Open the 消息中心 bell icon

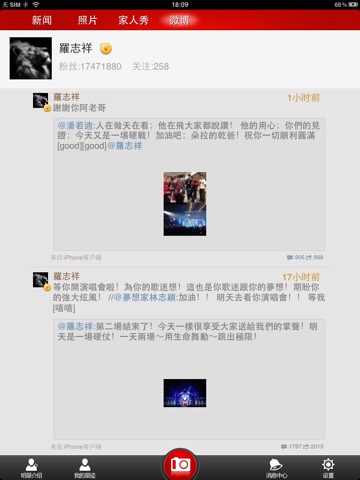click(x=276, y=468)
